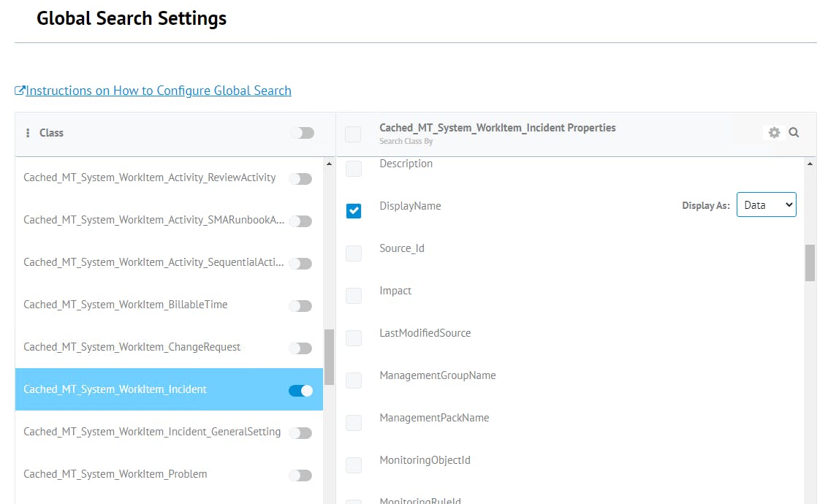The height and width of the screenshot is (504, 828).
Task: Click the class list scrollbar thumb
Action: point(329,356)
